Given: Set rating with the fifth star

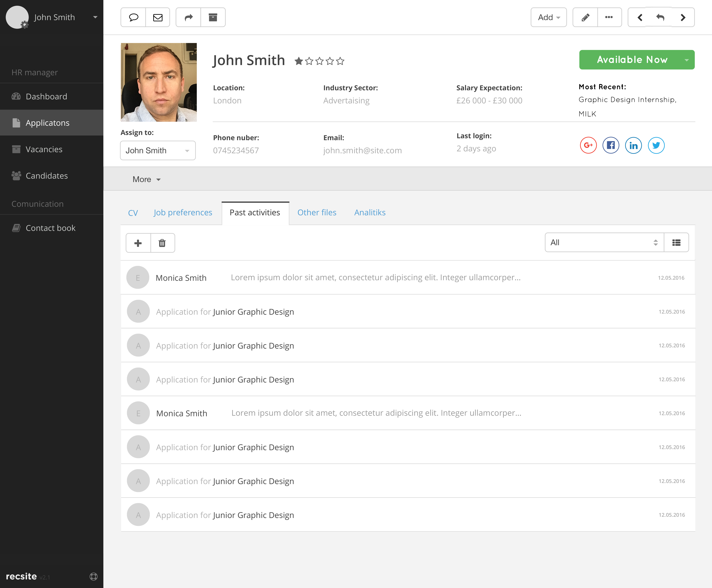Looking at the screenshot, I should (x=340, y=61).
